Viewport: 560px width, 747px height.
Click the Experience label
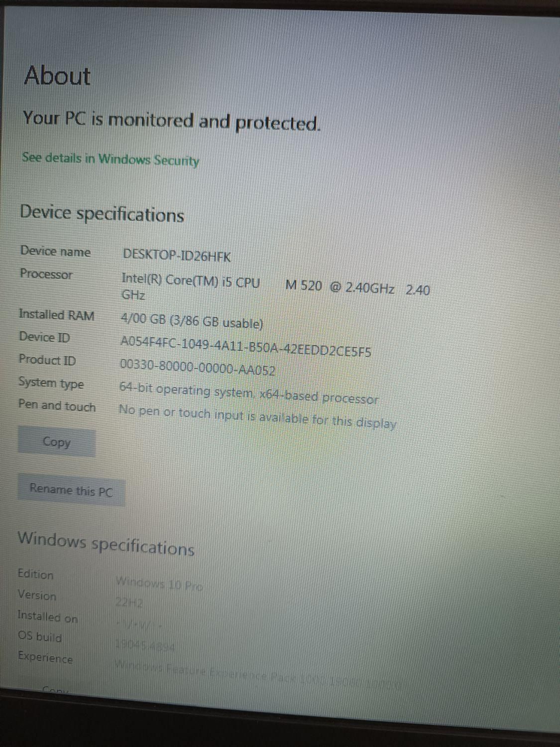[45, 658]
